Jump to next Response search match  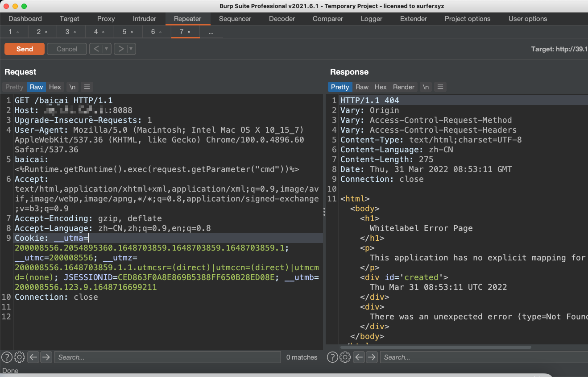point(372,357)
